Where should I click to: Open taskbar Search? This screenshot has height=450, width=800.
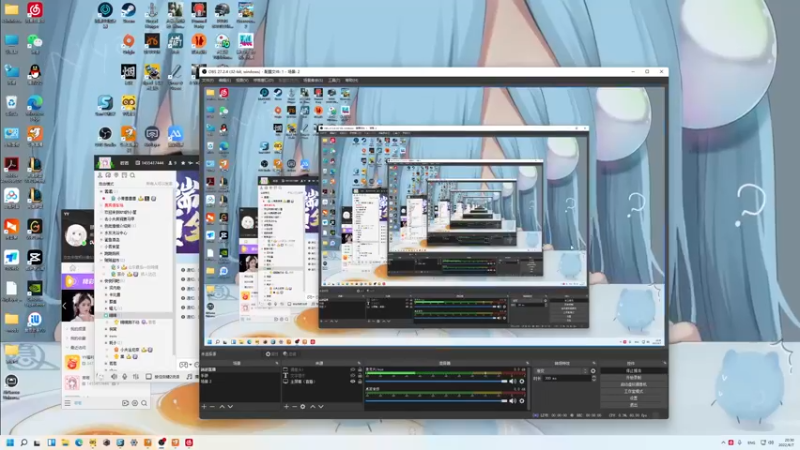(23, 442)
